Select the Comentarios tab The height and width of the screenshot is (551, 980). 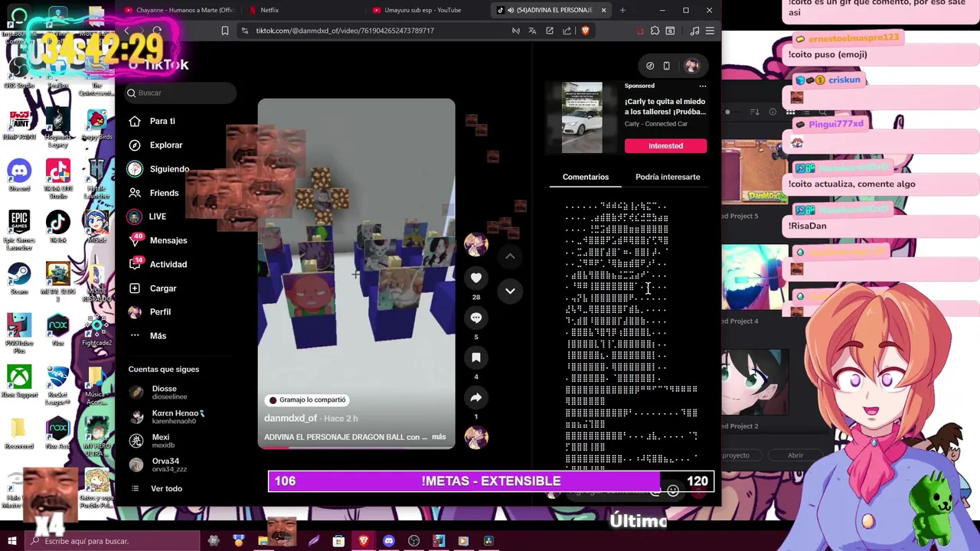[586, 177]
